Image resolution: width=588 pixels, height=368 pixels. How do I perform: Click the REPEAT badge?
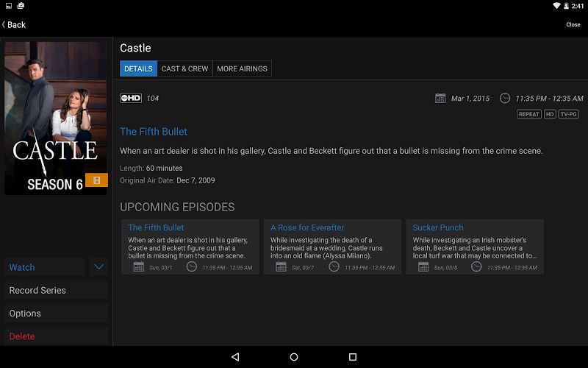click(528, 114)
